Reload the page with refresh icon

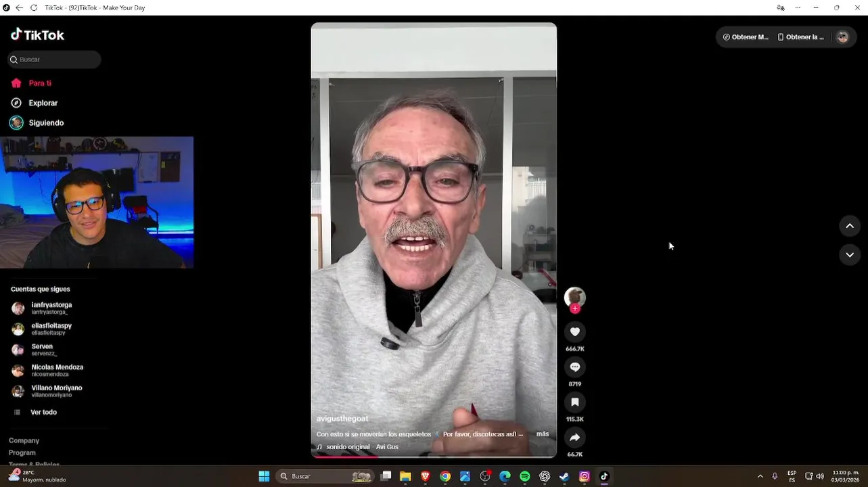pyautogui.click(x=33, y=7)
